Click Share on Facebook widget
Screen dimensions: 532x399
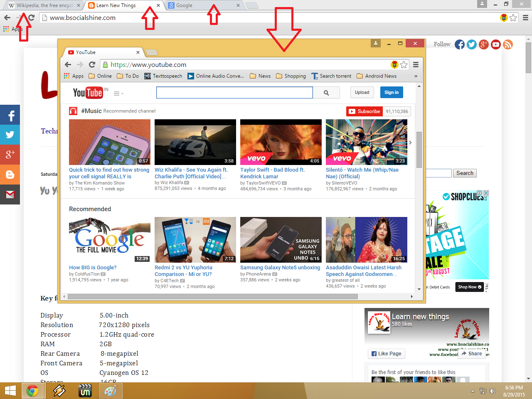tap(472, 354)
